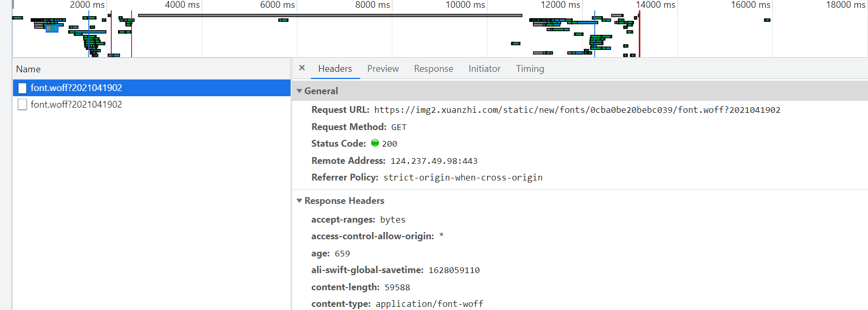Click the 10000 ms timeline marker

pyautogui.click(x=465, y=5)
